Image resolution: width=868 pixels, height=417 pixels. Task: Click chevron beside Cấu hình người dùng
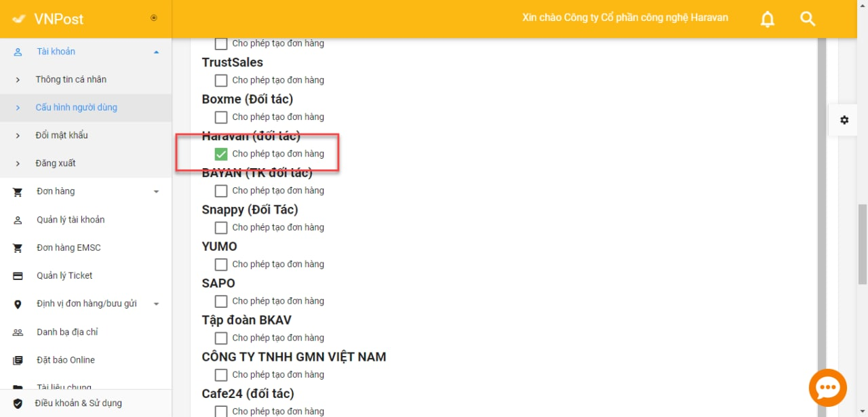(x=18, y=108)
